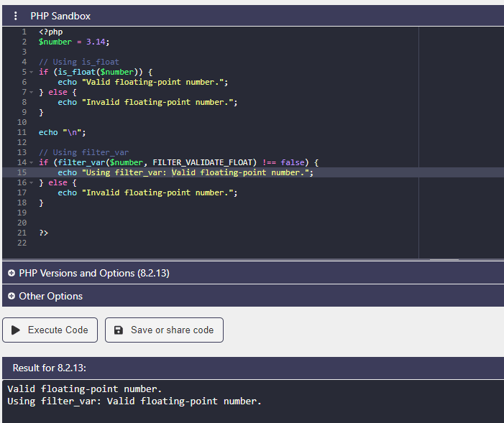Collapse the code fold arrow on line 7

click(x=31, y=92)
